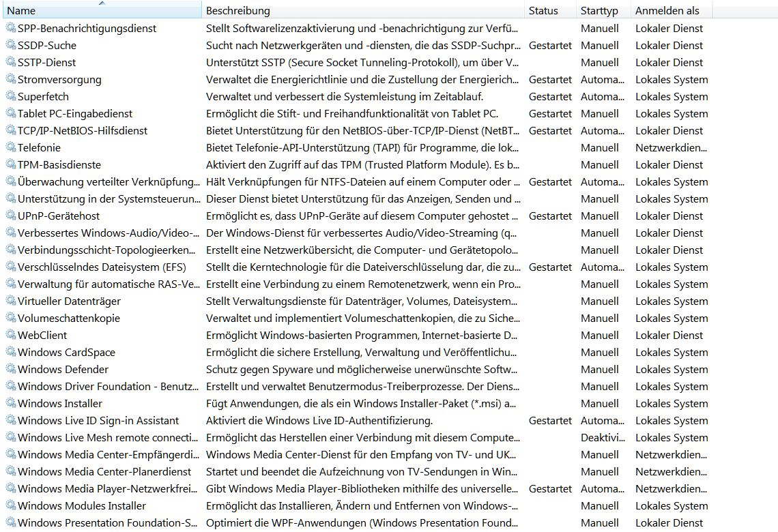The height and width of the screenshot is (532, 778).
Task: Select Windows Media Center-Empfängerdienst service
Action: click(108, 455)
